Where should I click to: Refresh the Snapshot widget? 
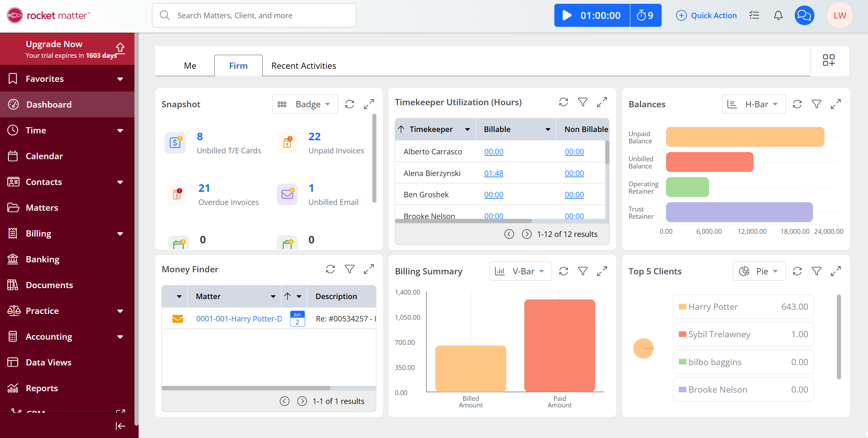tap(349, 104)
